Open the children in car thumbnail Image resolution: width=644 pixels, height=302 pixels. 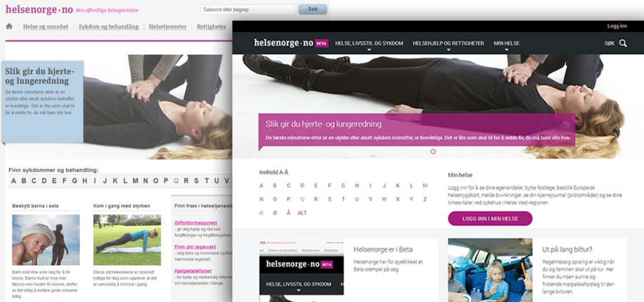[x=490, y=270]
